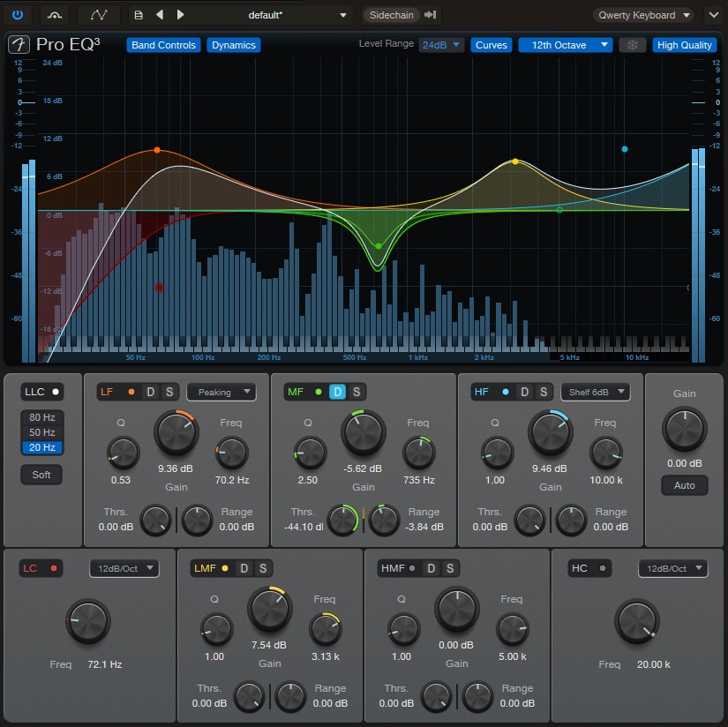The height and width of the screenshot is (727, 728).
Task: Click the preset list document icon
Action: [138, 14]
